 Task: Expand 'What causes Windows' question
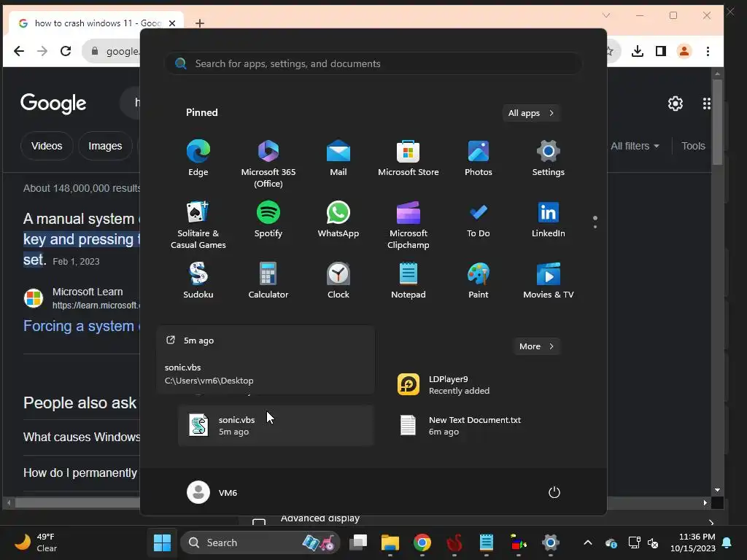pyautogui.click(x=82, y=437)
